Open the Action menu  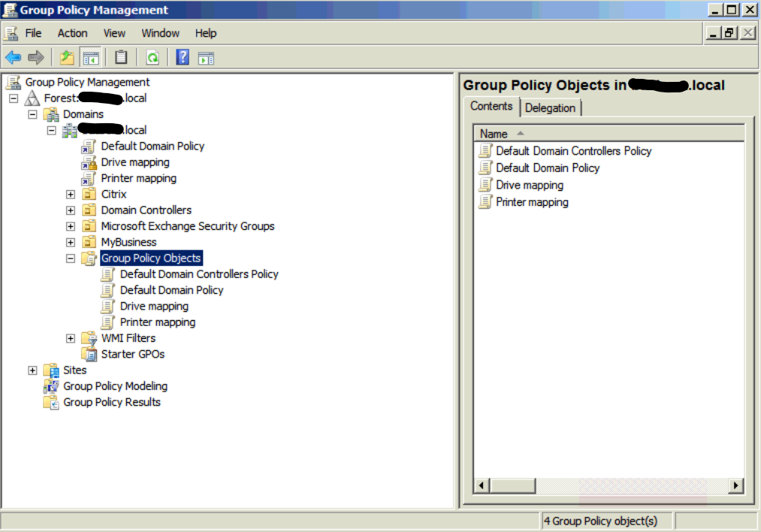(x=72, y=33)
